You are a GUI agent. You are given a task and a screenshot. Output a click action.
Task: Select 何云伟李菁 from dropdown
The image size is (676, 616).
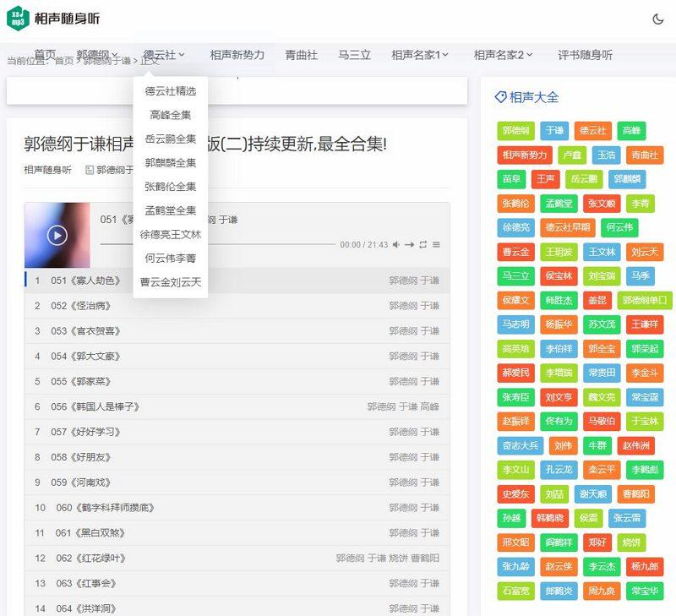click(x=171, y=259)
